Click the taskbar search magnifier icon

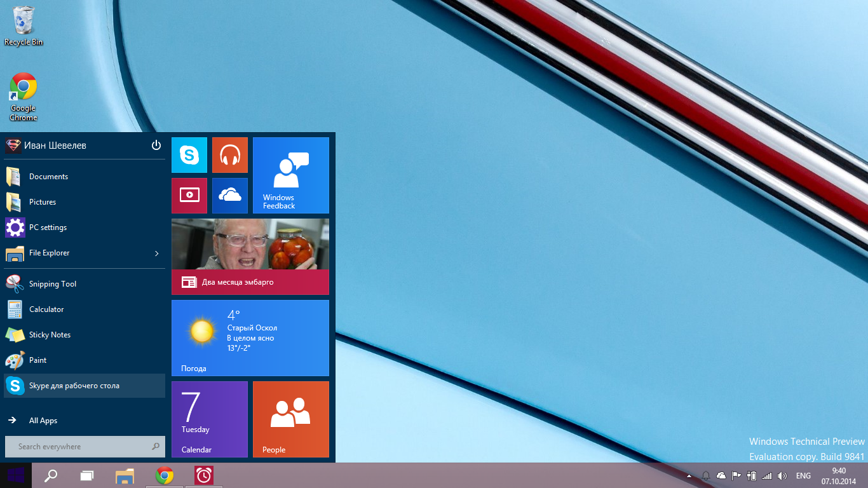coord(51,475)
